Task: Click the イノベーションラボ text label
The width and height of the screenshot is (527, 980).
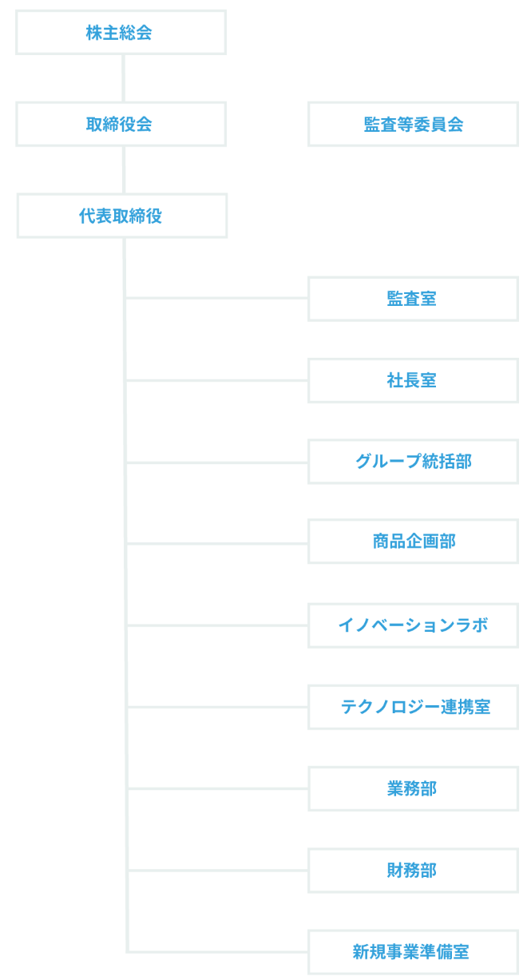Action: pos(413,625)
